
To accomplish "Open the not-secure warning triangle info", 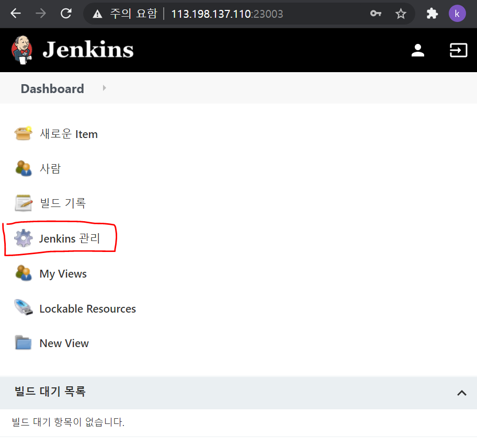I will [97, 14].
